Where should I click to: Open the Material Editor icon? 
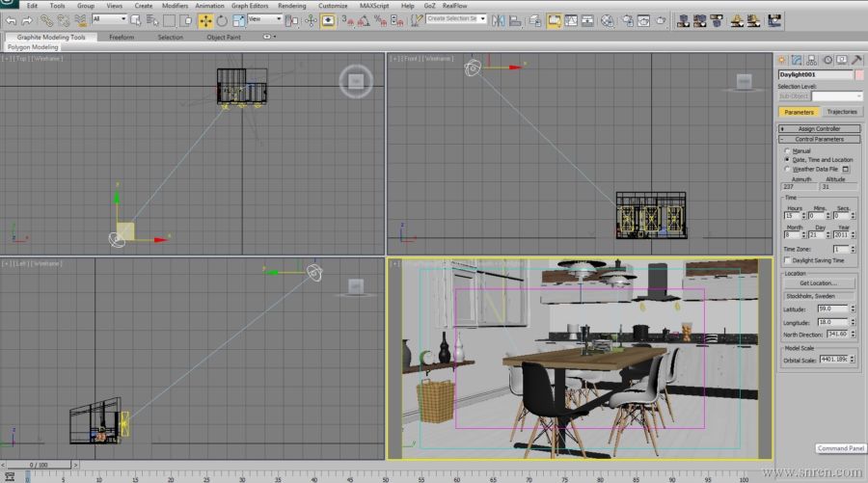pyautogui.click(x=607, y=20)
